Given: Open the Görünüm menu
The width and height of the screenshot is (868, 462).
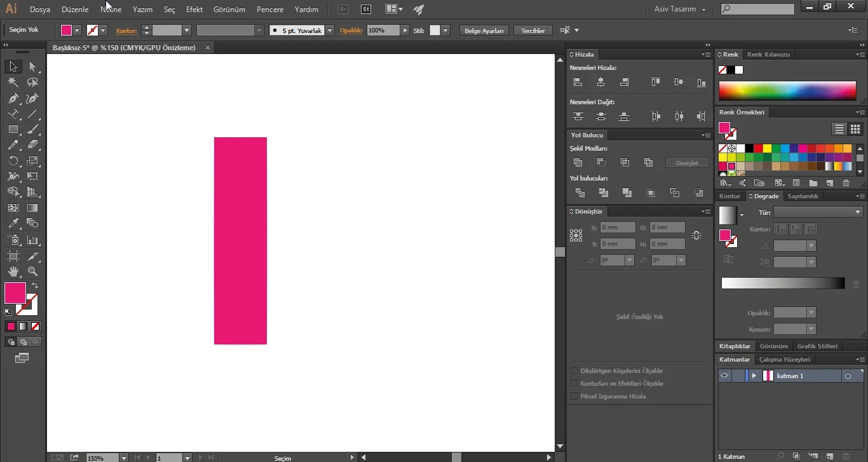Looking at the screenshot, I should pyautogui.click(x=229, y=10).
